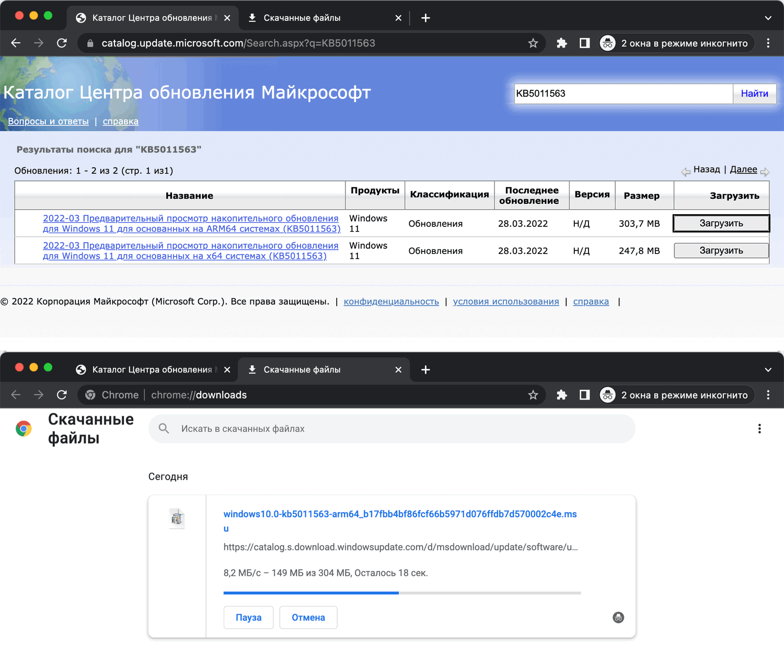Close the Скачанные файлы tab in top window

(398, 18)
